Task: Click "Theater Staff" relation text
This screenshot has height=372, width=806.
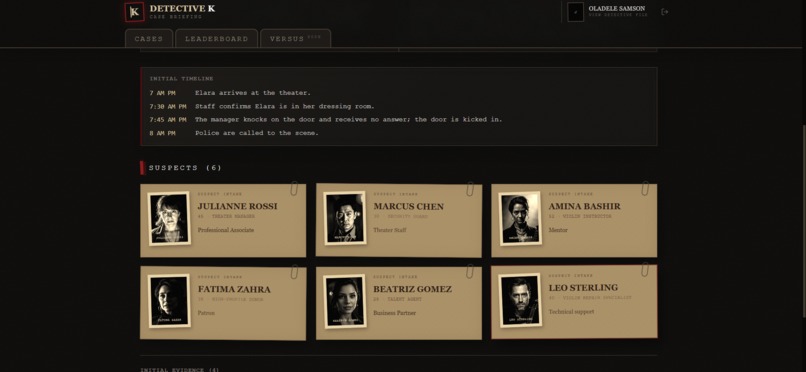Action: [x=390, y=230]
